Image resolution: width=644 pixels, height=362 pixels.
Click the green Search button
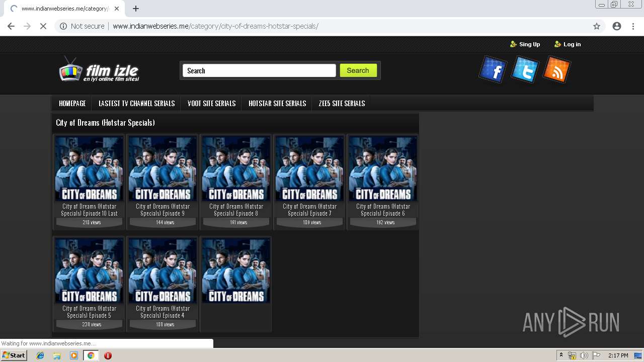coord(358,70)
